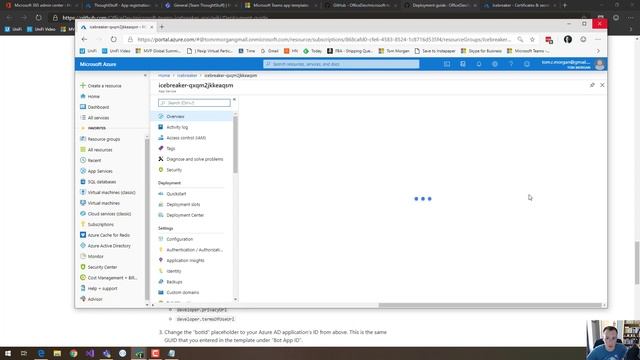
Task: Open Cloud services (classic) in sidebar
Action: coord(106,213)
